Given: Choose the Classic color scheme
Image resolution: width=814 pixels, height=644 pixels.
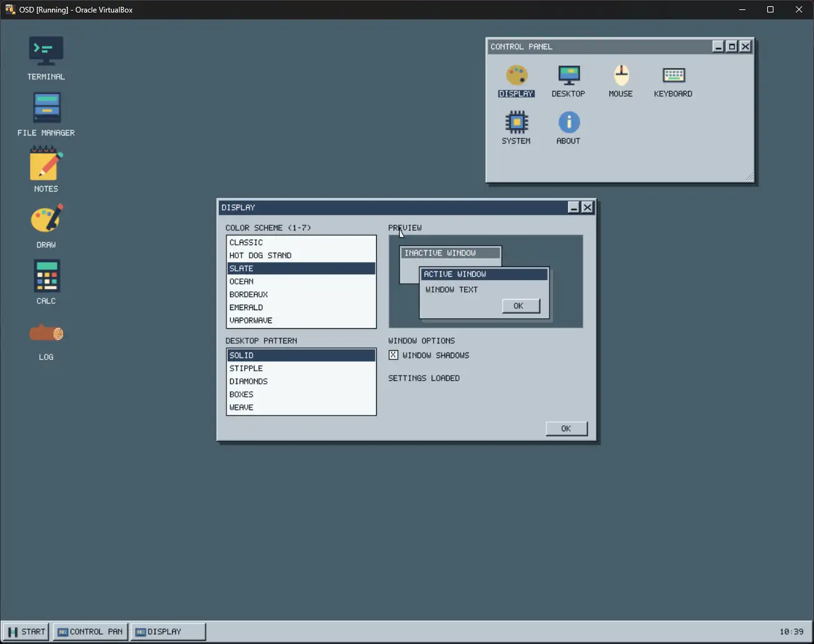Looking at the screenshot, I should click(301, 242).
